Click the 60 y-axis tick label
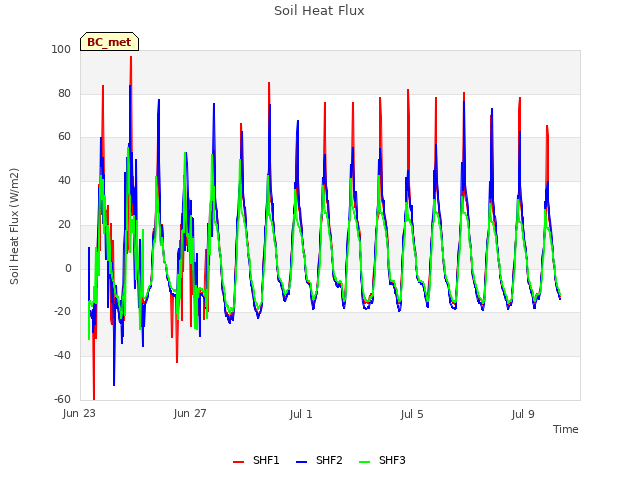The image size is (640, 480). pos(64,137)
